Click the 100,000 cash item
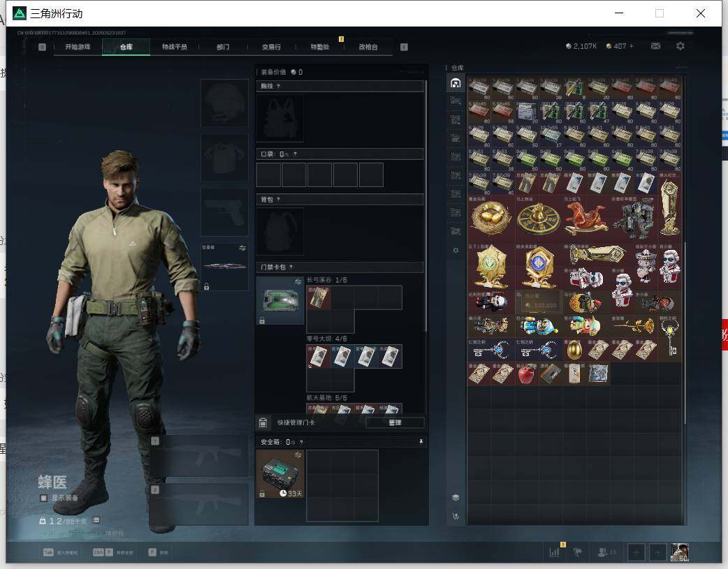Screen dimensions: 728x569 [538, 302]
